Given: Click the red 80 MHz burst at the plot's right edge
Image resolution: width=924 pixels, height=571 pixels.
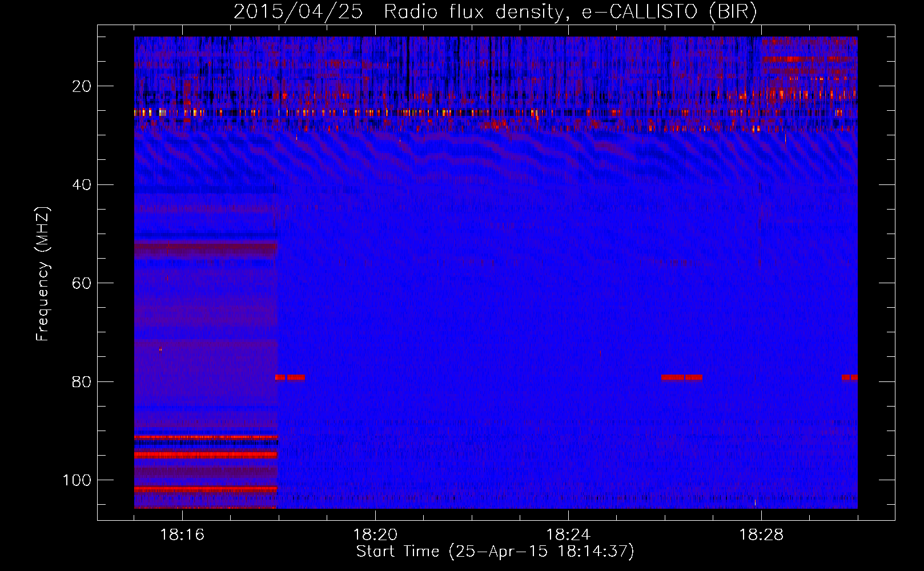Looking at the screenshot, I should 849,377.
